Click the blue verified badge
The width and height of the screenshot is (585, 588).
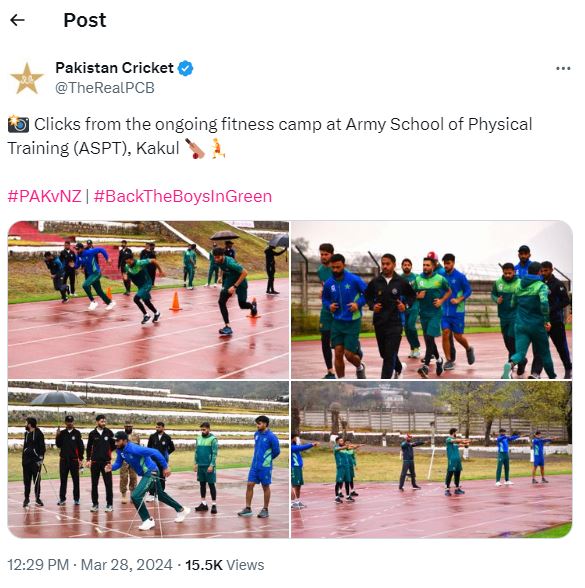pos(185,68)
